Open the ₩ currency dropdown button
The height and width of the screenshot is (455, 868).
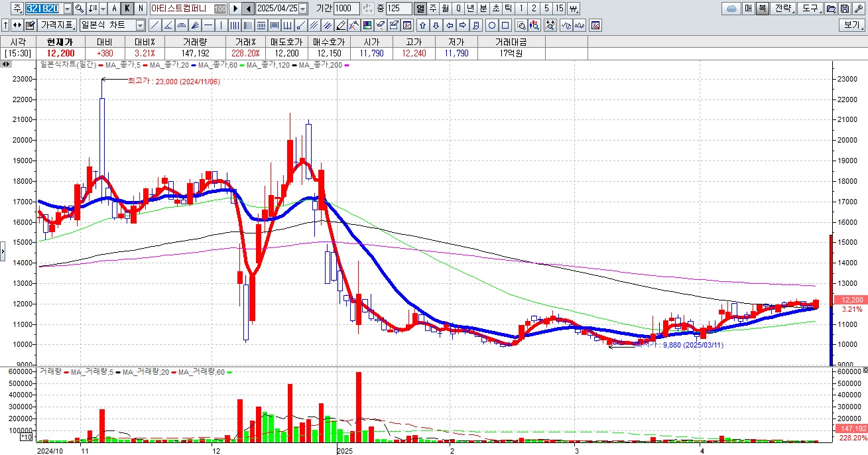point(574,9)
